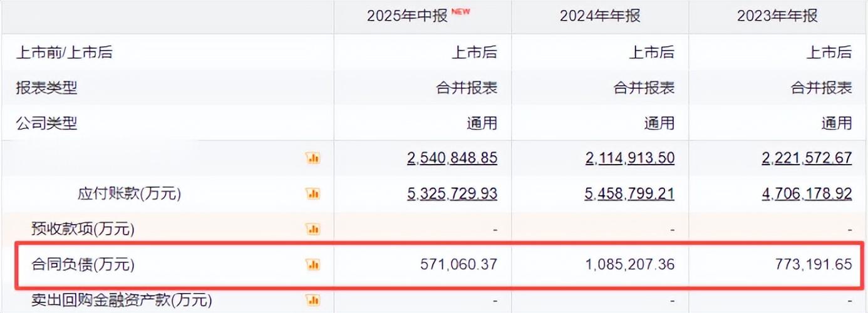Screen dimensions: 868x313
Task: Click the 应付账款(万元) row label
Action: coord(129,193)
